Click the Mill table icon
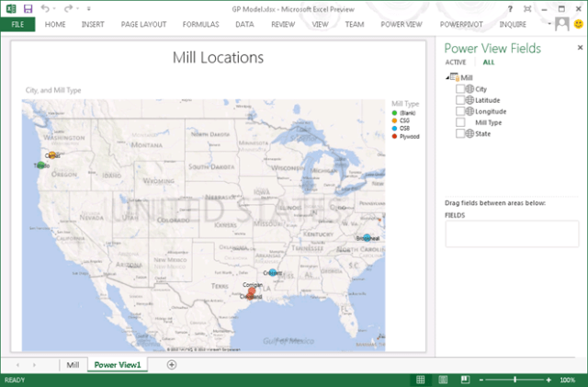 pyautogui.click(x=455, y=77)
